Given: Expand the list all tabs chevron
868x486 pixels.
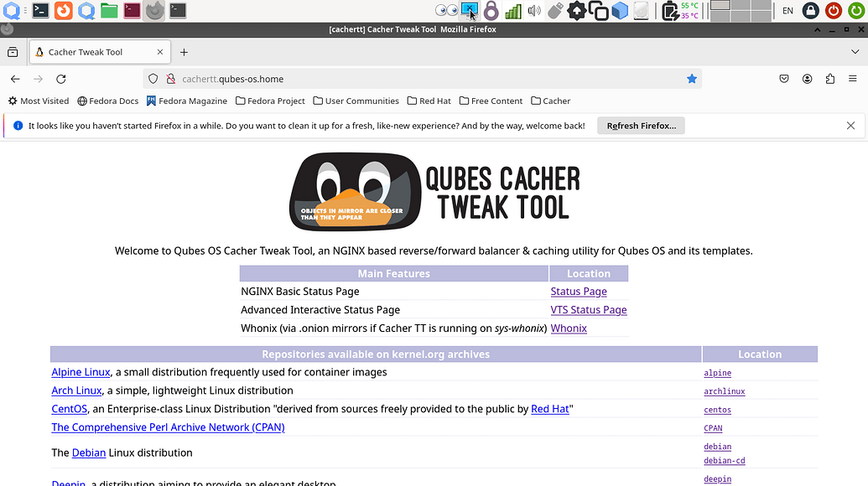Looking at the screenshot, I should coord(855,52).
